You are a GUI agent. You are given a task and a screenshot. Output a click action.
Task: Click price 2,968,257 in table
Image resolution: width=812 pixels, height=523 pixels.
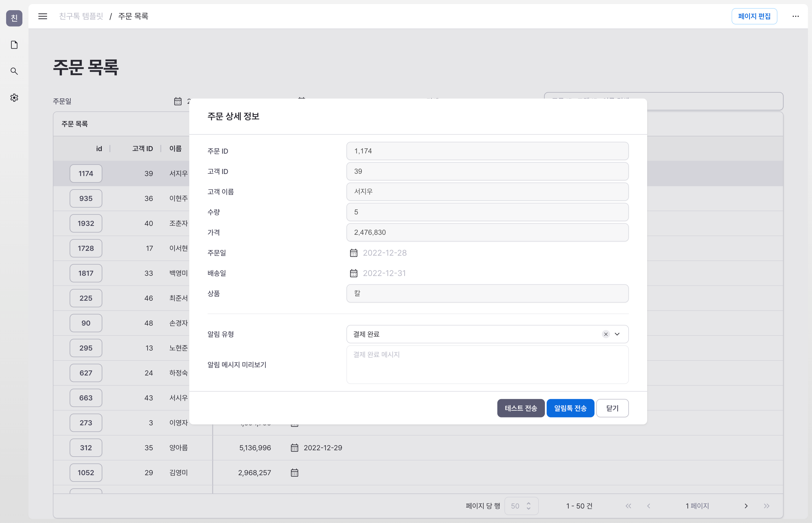point(254,473)
